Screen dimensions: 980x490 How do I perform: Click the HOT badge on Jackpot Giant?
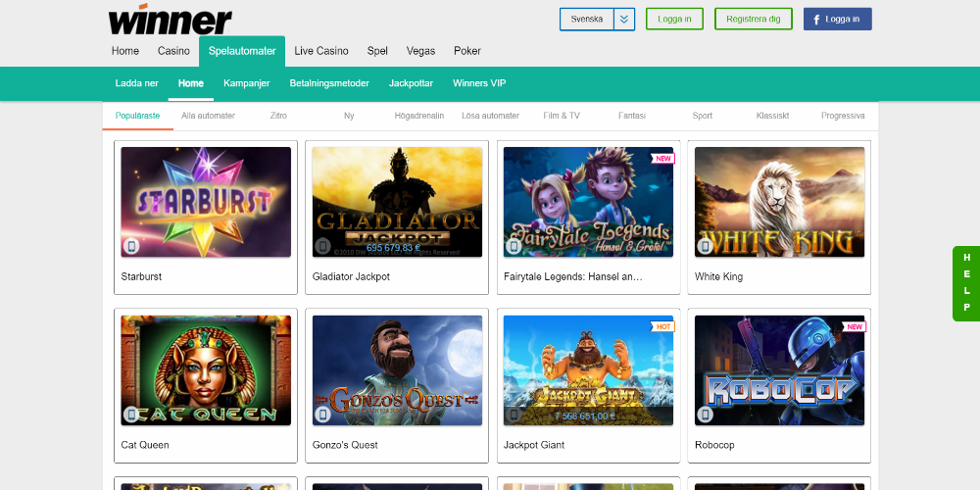662,326
